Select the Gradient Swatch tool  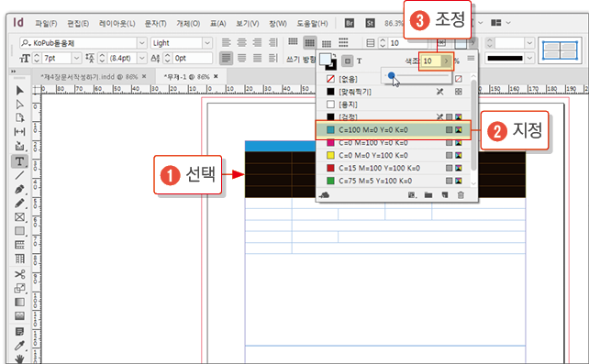[19, 302]
